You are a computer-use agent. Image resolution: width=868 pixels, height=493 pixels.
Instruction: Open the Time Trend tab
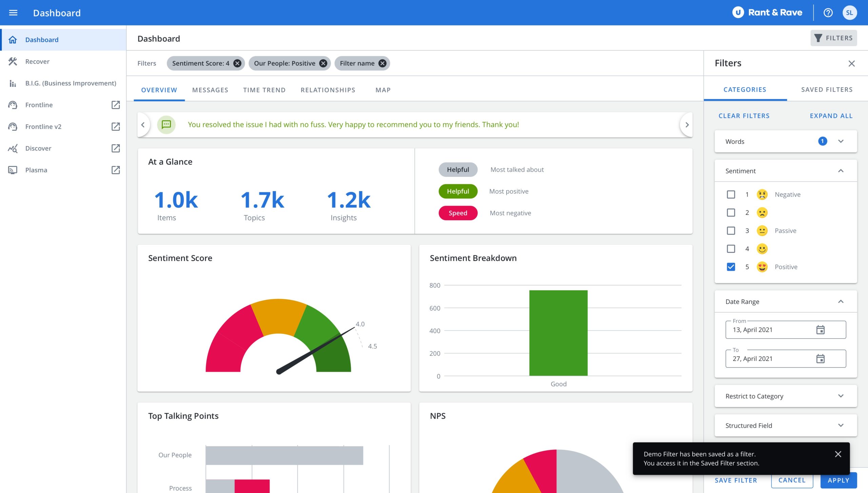coord(264,90)
